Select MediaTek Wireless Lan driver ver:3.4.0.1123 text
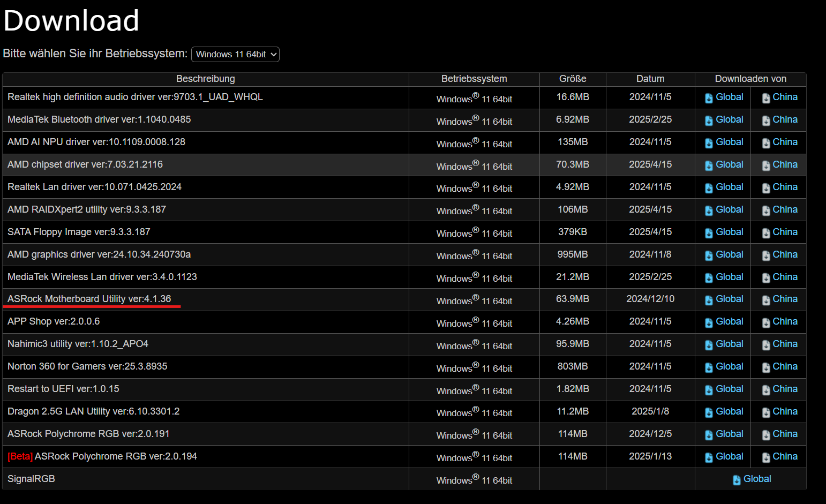 coord(102,277)
